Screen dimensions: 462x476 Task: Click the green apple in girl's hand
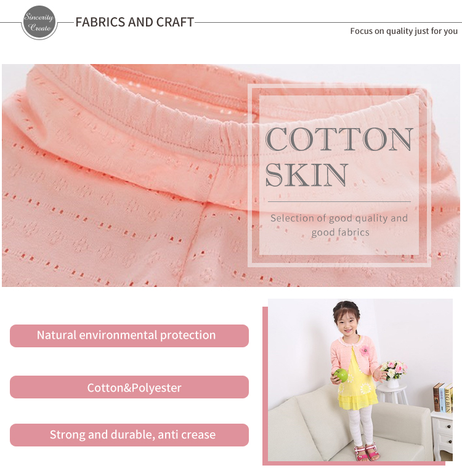[x=341, y=375]
